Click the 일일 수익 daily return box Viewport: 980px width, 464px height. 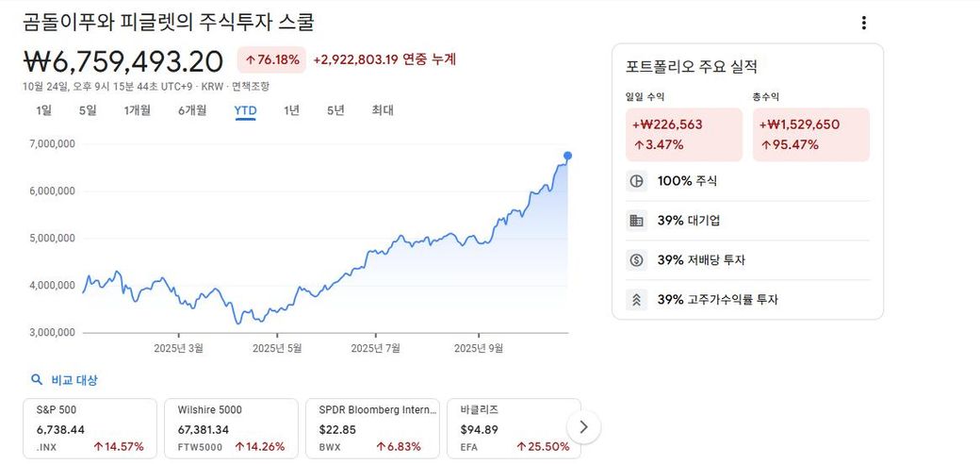(x=684, y=135)
